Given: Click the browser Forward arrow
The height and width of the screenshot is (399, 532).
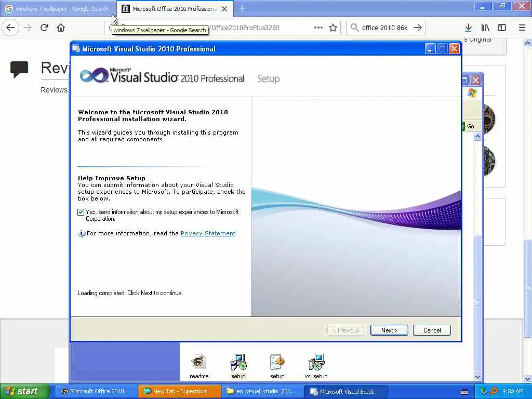Looking at the screenshot, I should point(28,28).
